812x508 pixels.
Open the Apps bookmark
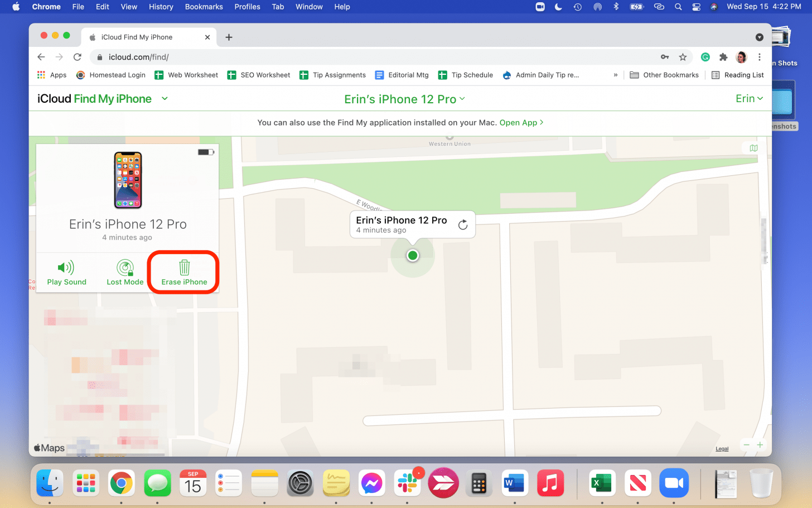click(51, 75)
